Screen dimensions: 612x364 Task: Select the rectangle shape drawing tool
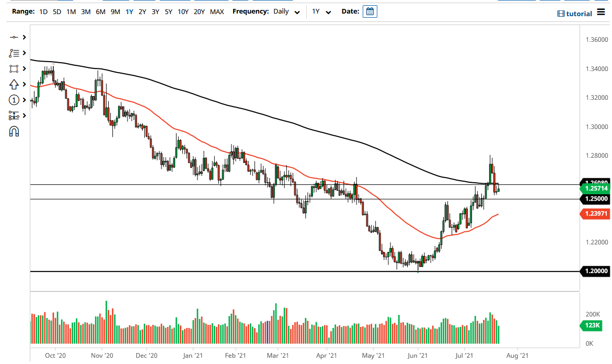click(x=14, y=68)
